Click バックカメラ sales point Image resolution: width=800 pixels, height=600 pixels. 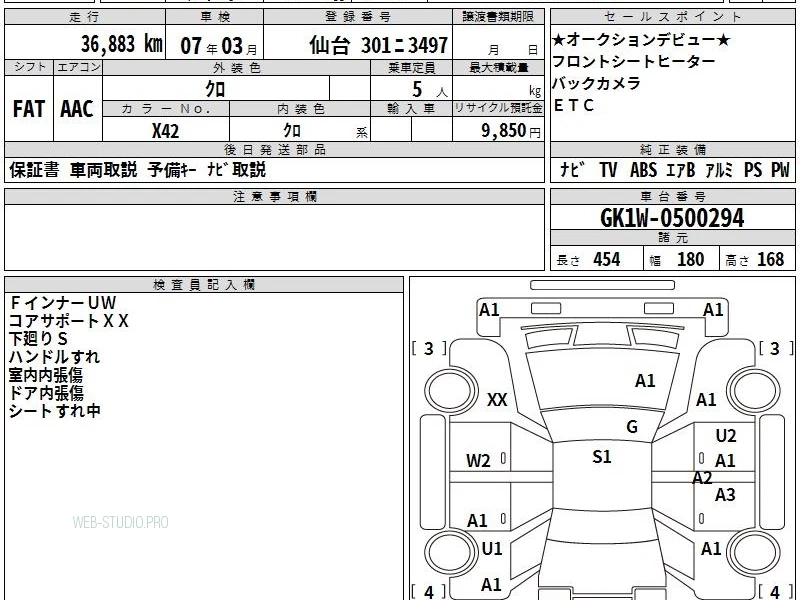596,83
